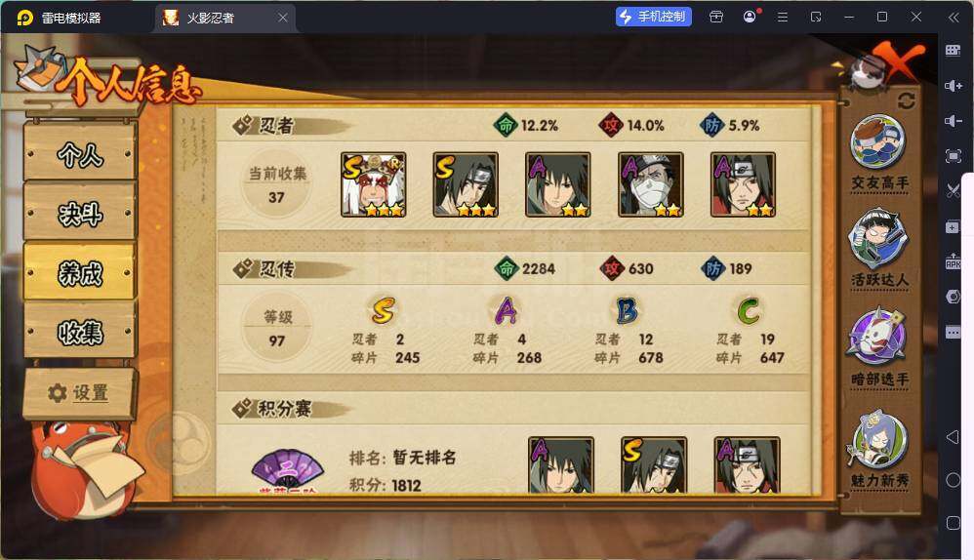Select the 养成 tab
974x560 pixels.
point(80,272)
